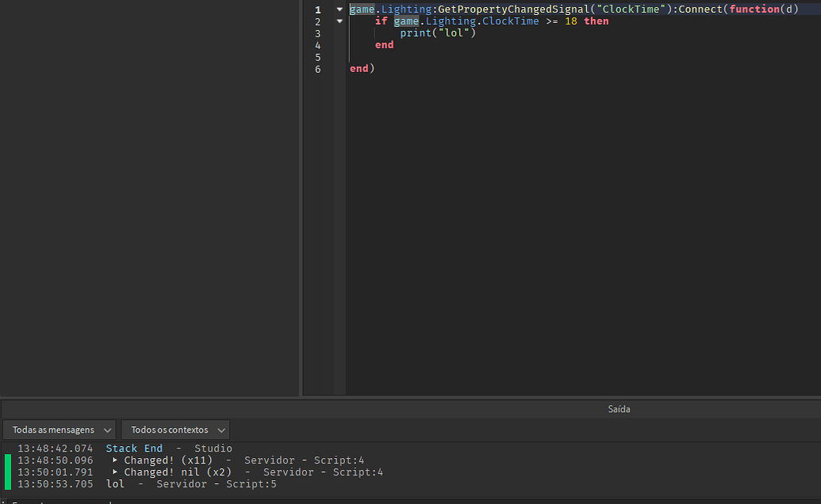The height and width of the screenshot is (504, 821).
Task: Click the "lol" message in the output
Action: (x=115, y=483)
